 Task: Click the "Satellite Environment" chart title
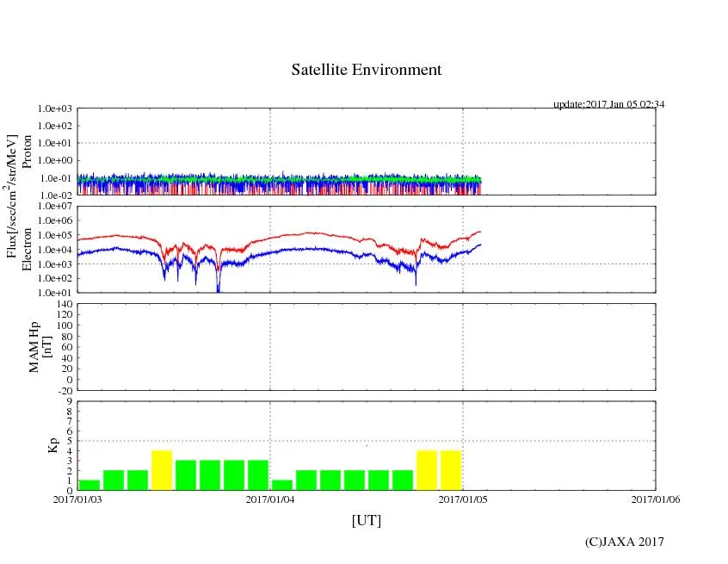(x=366, y=70)
